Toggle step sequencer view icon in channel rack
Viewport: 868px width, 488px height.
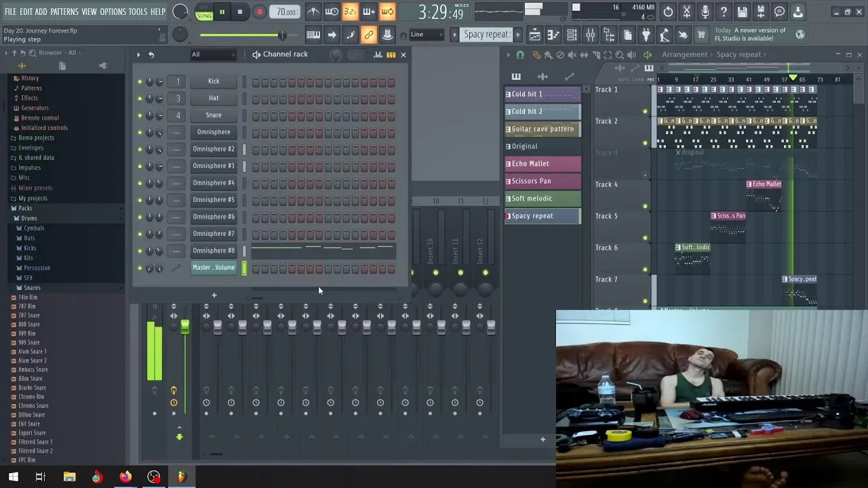391,55
